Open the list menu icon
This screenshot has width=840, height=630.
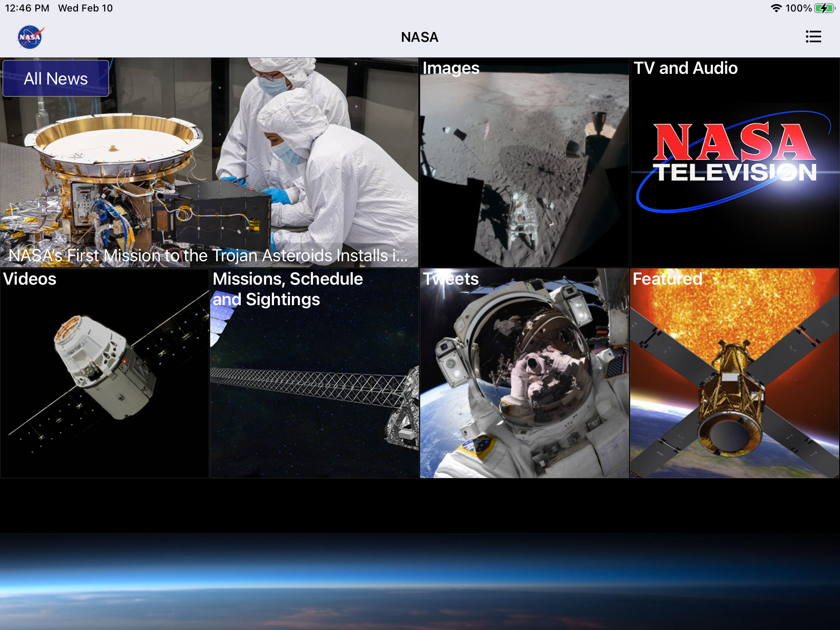(813, 37)
